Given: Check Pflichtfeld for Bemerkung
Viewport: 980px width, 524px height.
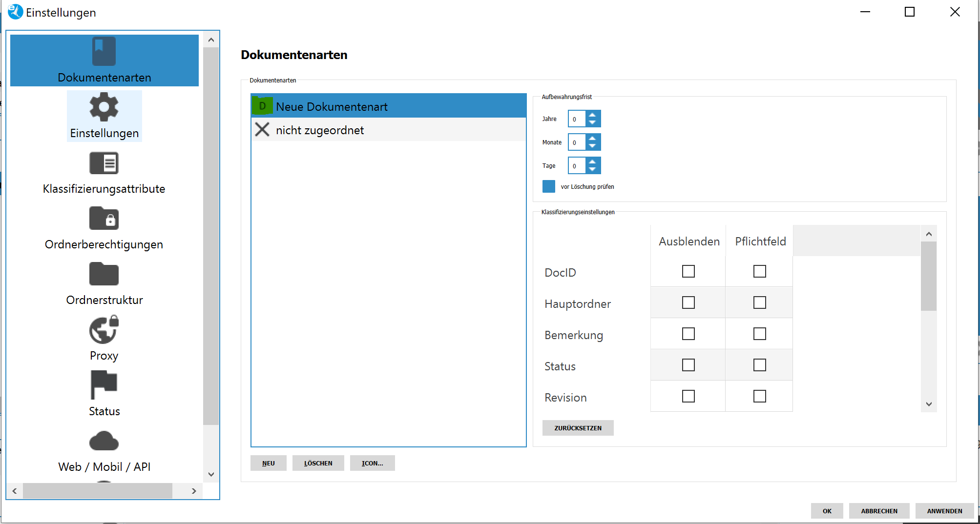Looking at the screenshot, I should click(x=759, y=334).
